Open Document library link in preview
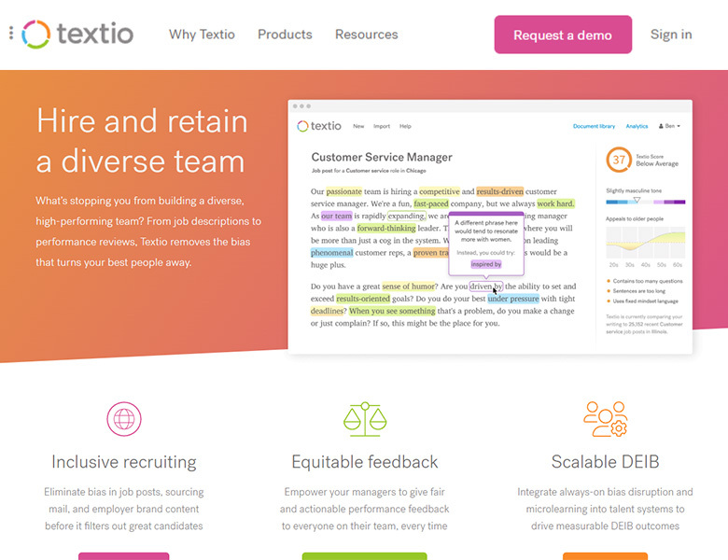 click(x=594, y=126)
